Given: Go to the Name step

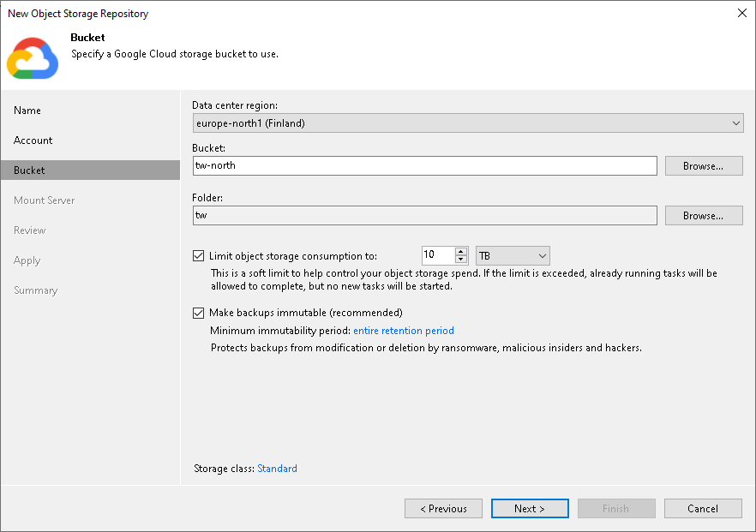Looking at the screenshot, I should (x=27, y=111).
